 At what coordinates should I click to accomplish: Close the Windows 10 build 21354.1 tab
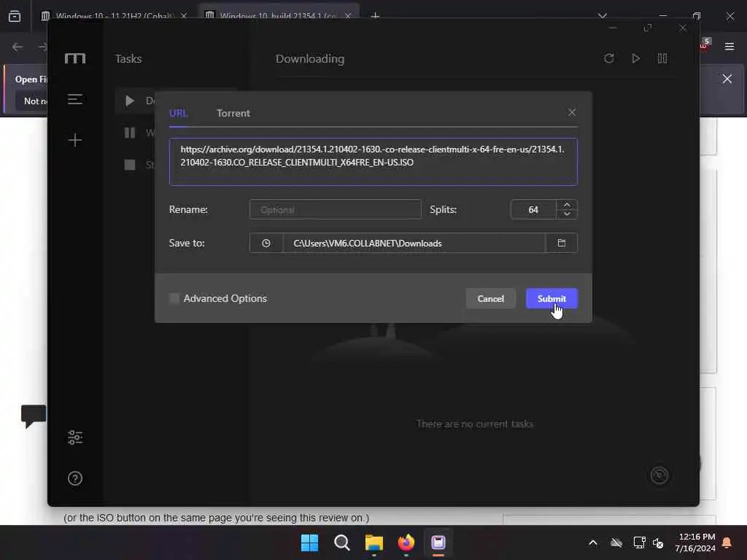click(348, 16)
